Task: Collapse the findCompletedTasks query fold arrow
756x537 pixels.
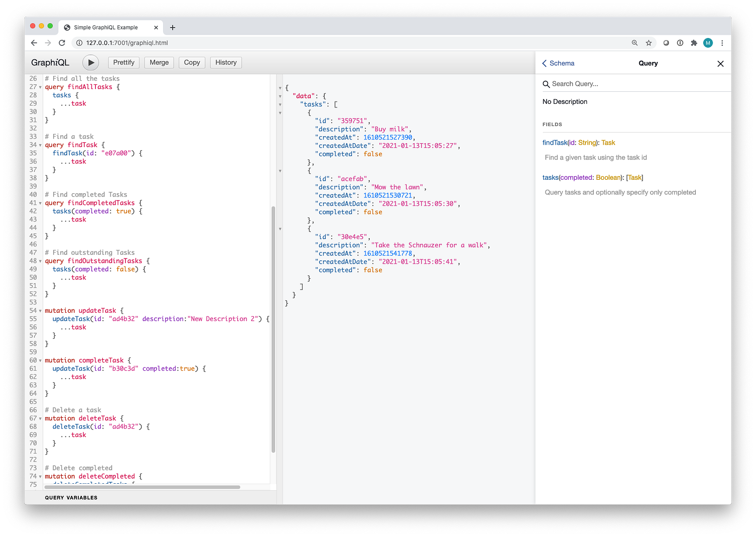Action: [40, 203]
